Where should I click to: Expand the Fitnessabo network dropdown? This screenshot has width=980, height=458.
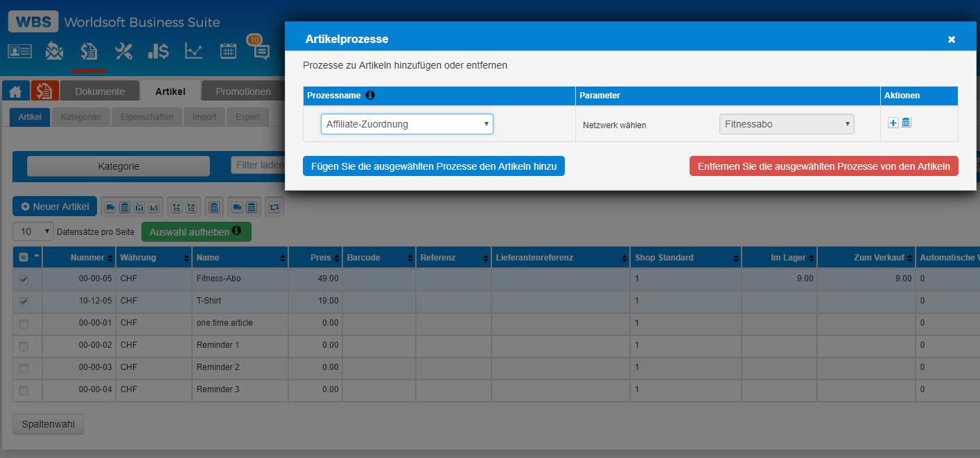coord(787,124)
